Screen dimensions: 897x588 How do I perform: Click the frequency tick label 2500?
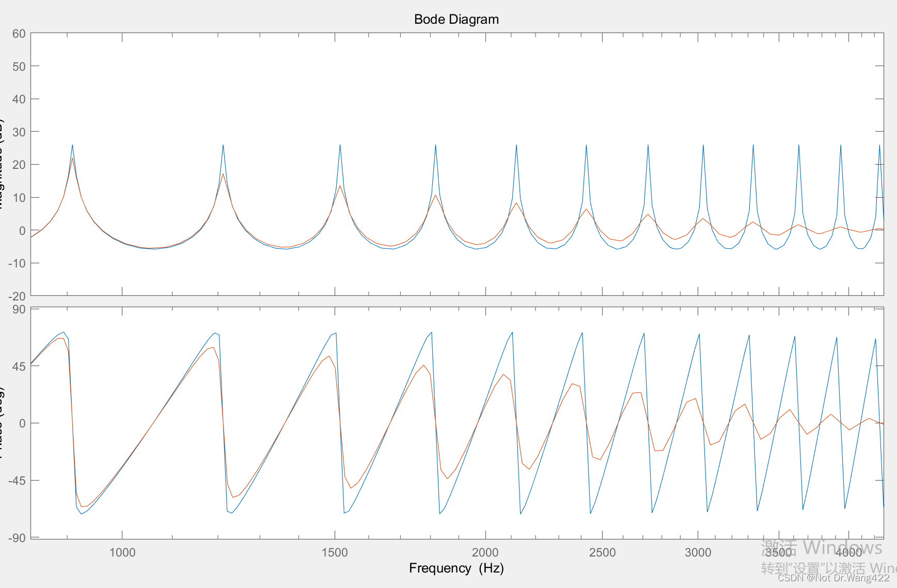[602, 552]
